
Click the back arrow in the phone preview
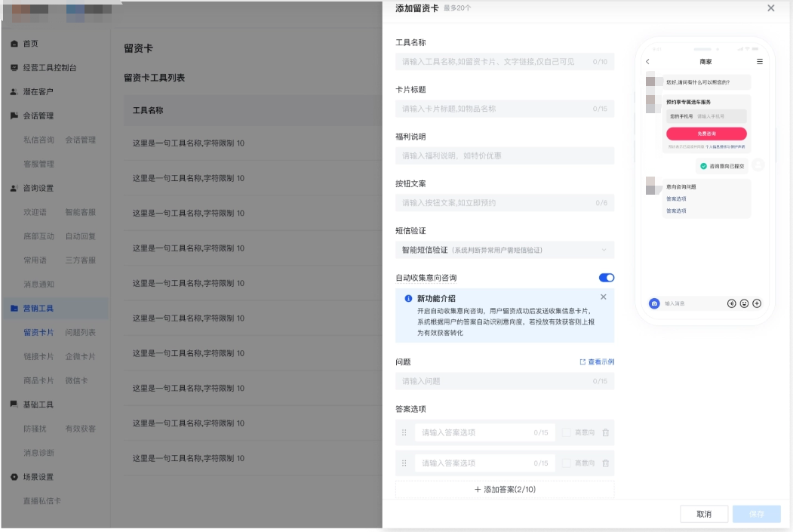click(x=647, y=61)
